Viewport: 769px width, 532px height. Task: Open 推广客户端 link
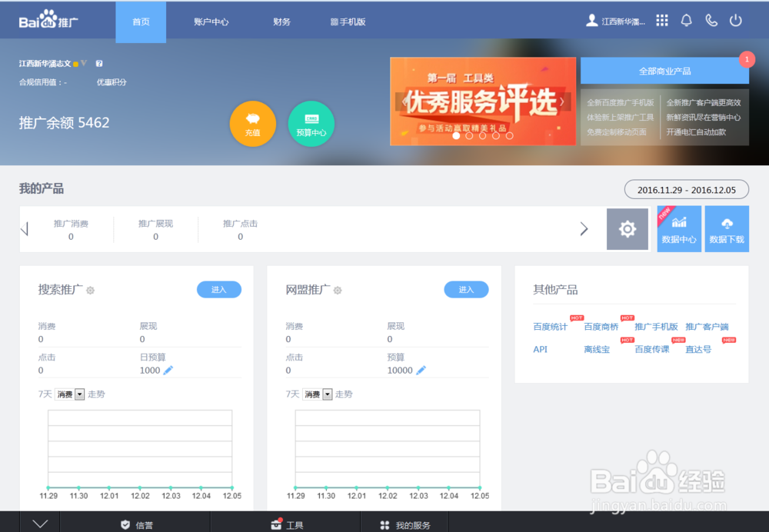pyautogui.click(x=707, y=327)
